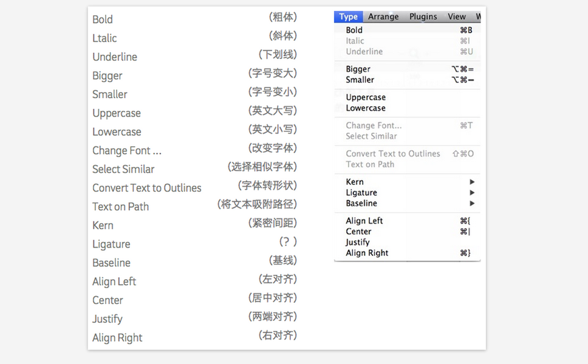Click the Change Font… menu entry
The image size is (588, 364).
[x=374, y=126]
